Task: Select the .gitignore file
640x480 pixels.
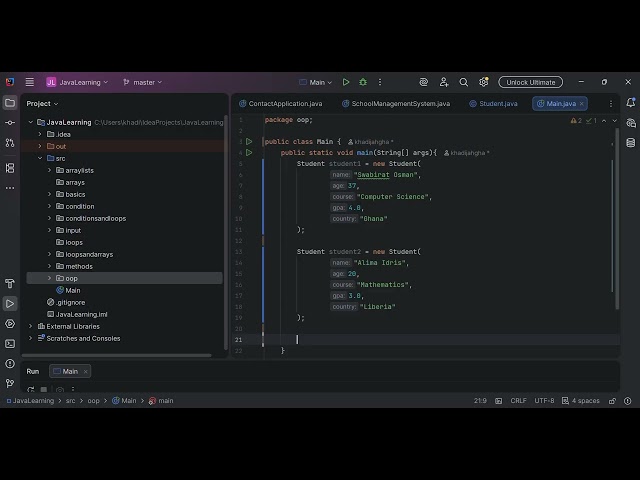Action: point(66,302)
